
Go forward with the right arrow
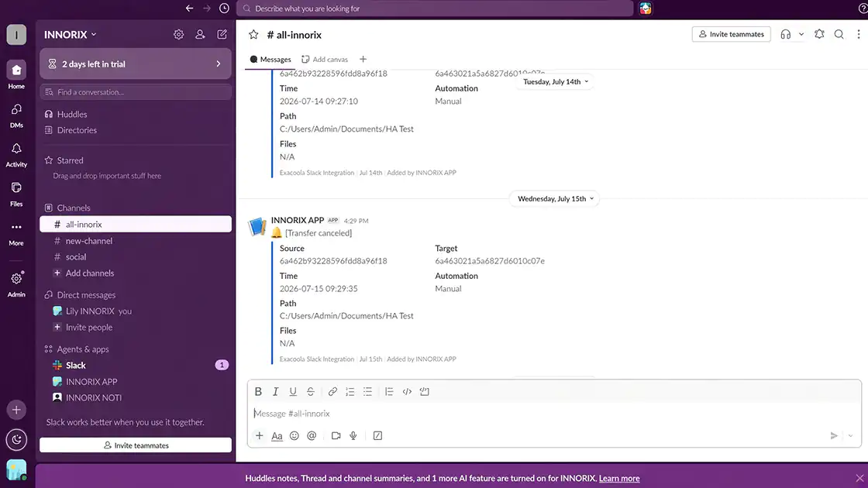point(207,9)
